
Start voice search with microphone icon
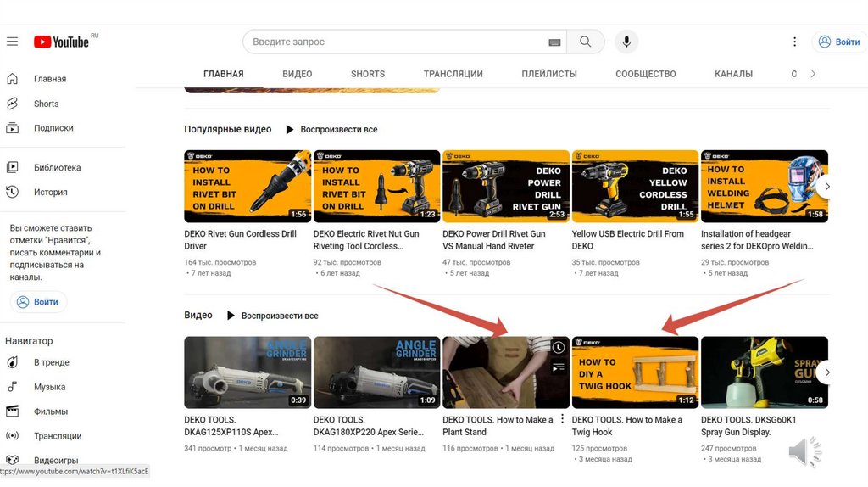coord(626,42)
